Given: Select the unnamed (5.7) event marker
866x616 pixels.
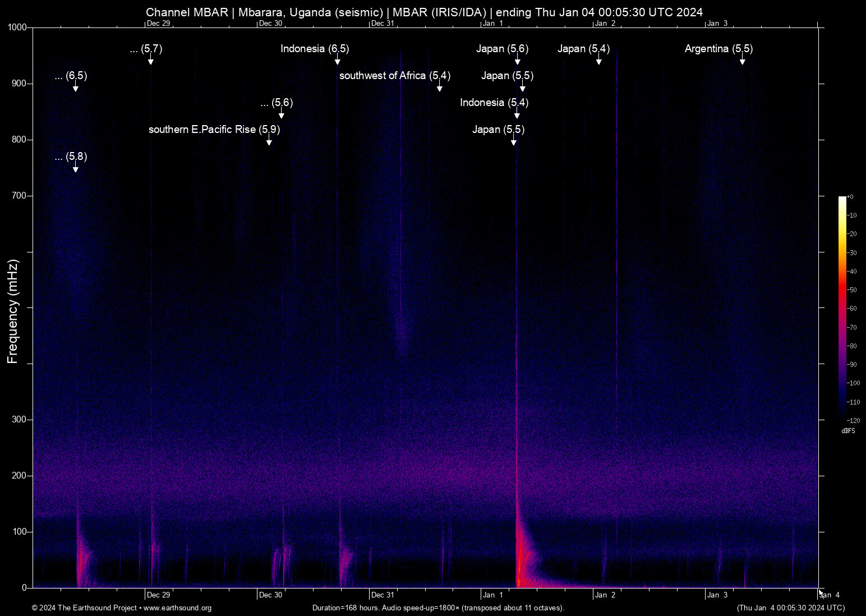Looking at the screenshot, I should click(x=146, y=49).
